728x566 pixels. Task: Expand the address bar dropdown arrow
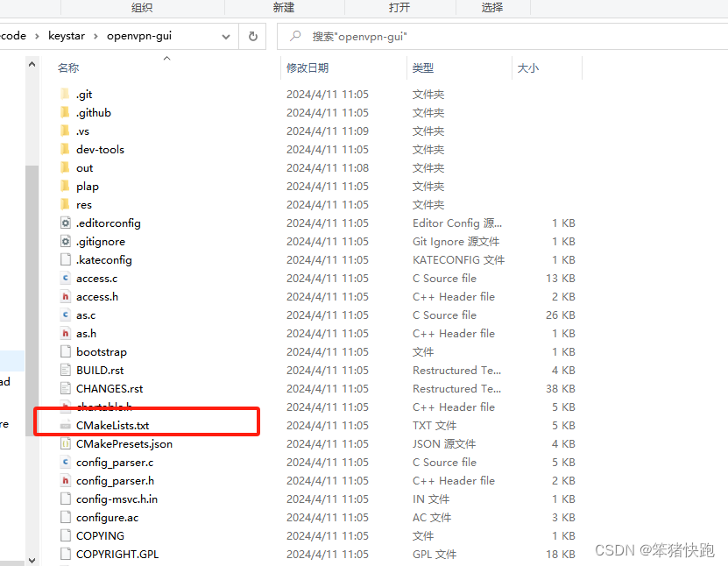[x=226, y=36]
